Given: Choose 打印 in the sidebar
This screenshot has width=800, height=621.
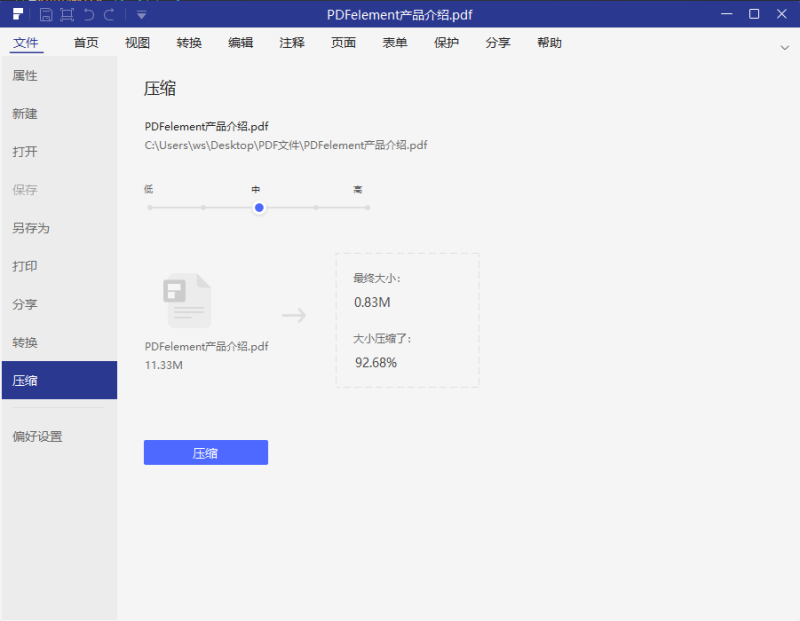Looking at the screenshot, I should tap(59, 266).
